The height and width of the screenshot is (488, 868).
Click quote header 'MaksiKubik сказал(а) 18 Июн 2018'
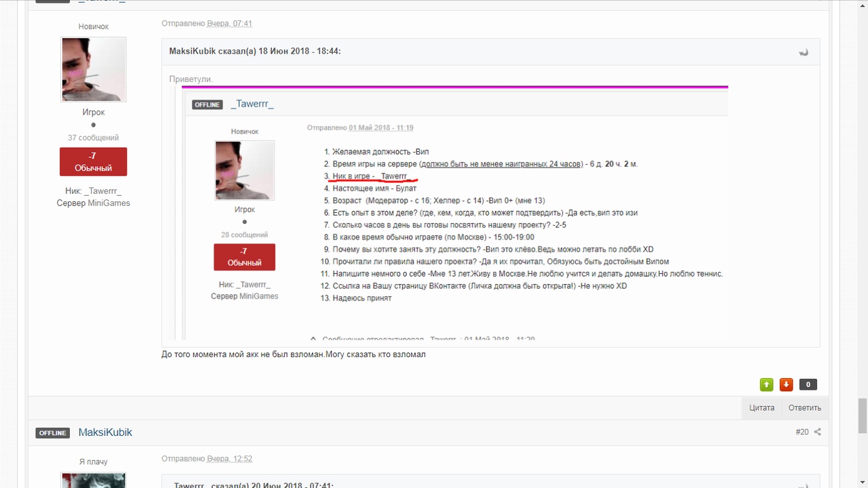255,52
